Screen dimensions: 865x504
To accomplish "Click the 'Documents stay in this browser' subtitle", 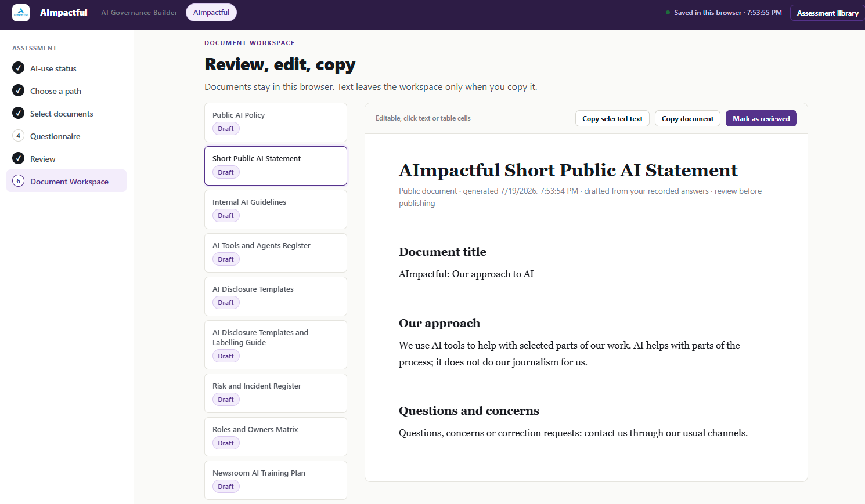I will pyautogui.click(x=371, y=87).
